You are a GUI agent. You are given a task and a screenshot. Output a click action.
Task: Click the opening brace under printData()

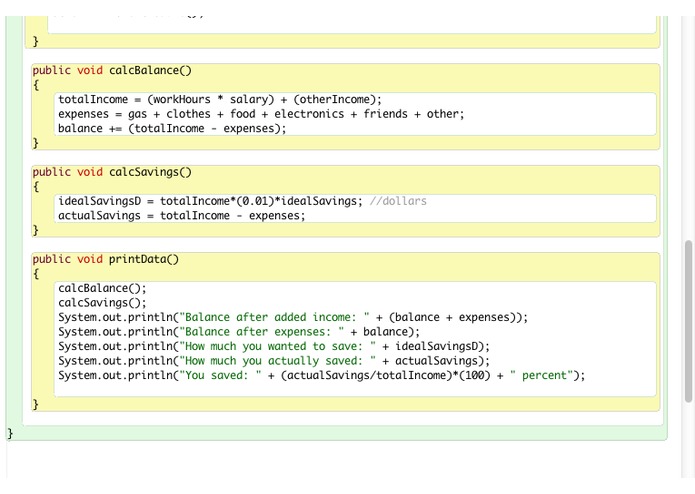(36, 274)
